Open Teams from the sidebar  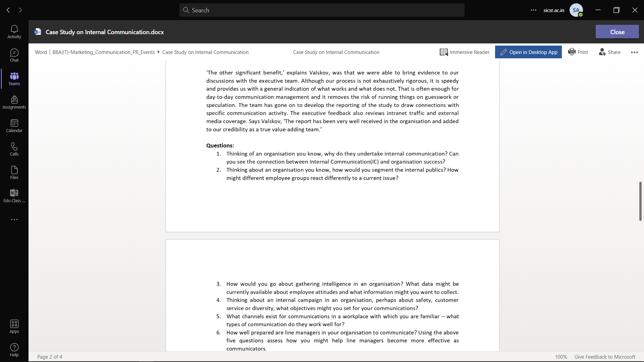click(14, 78)
